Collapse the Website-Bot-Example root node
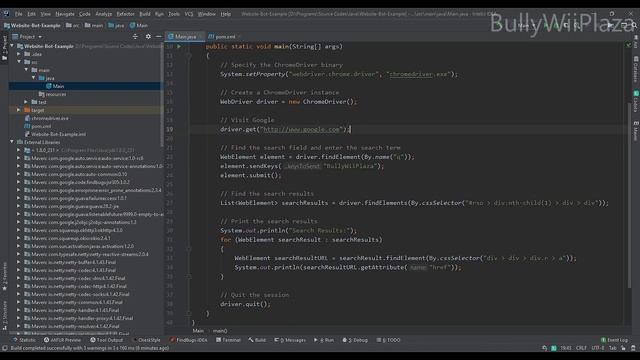This screenshot has height=360, width=640. pyautogui.click(x=12, y=46)
